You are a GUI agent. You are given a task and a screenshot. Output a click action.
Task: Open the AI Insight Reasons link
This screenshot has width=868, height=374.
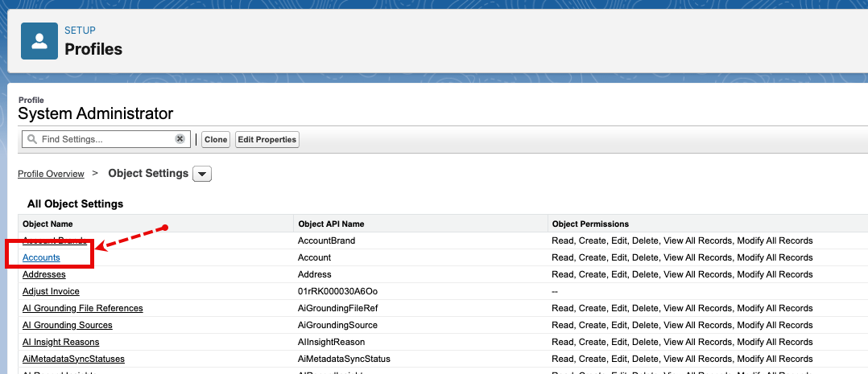coord(61,342)
